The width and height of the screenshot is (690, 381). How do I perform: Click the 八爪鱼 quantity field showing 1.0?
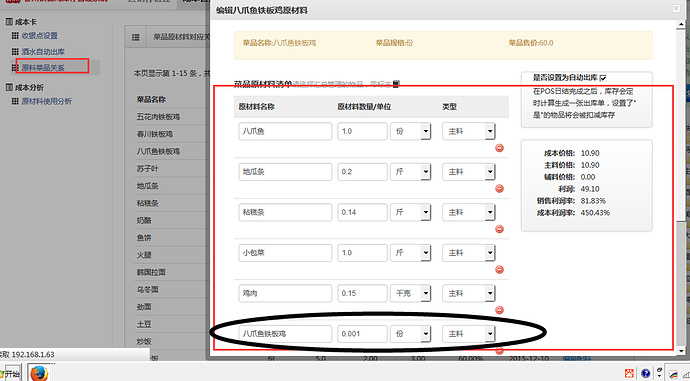[362, 131]
